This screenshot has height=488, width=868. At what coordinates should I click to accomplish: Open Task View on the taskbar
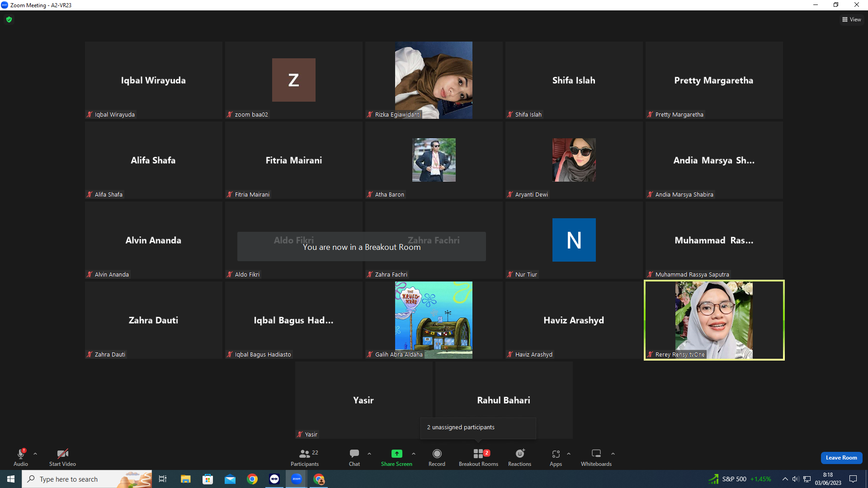tap(163, 479)
